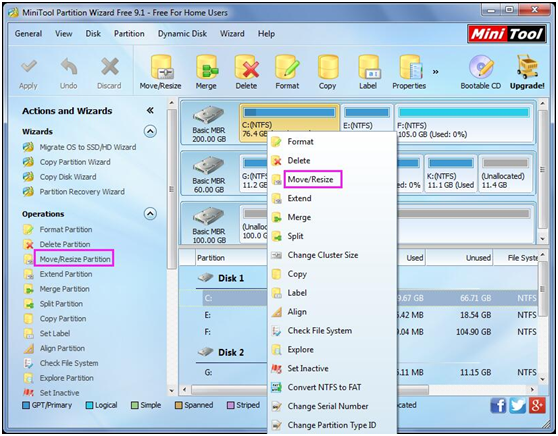Click Merge Partition in Operations
Screen dimensions: 558x436
point(64,289)
